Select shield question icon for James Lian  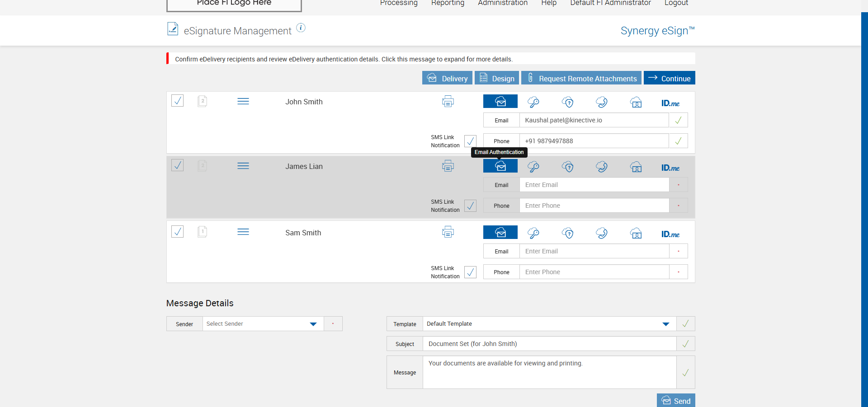(x=568, y=167)
